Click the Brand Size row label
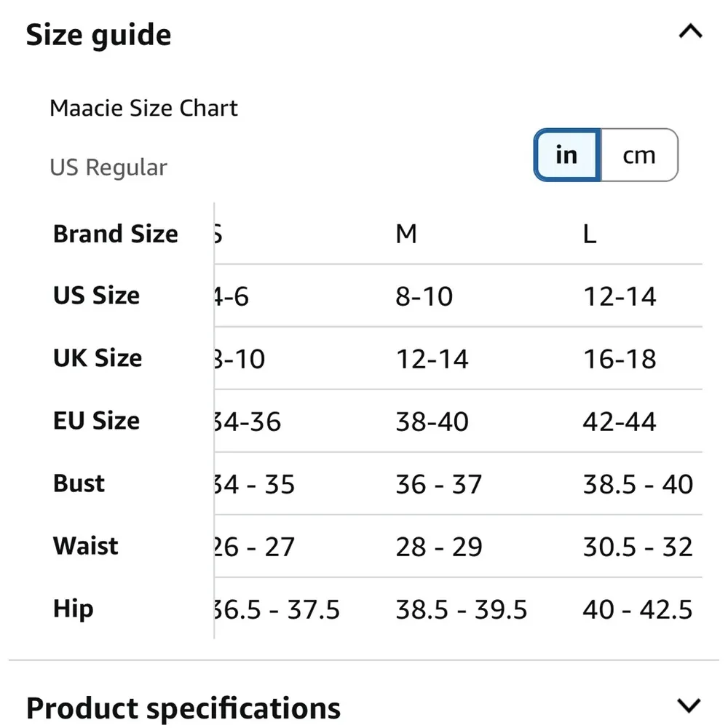This screenshot has height=728, width=728. 114,234
